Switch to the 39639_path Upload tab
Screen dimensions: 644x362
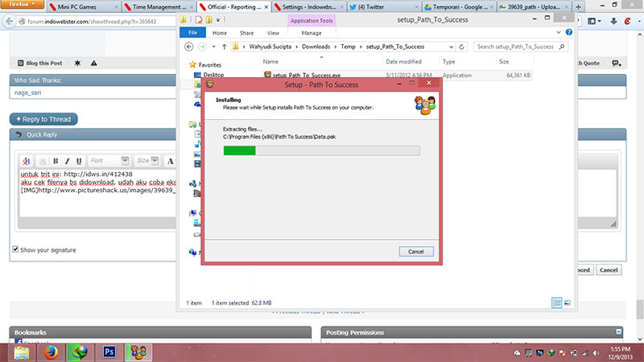click(535, 7)
